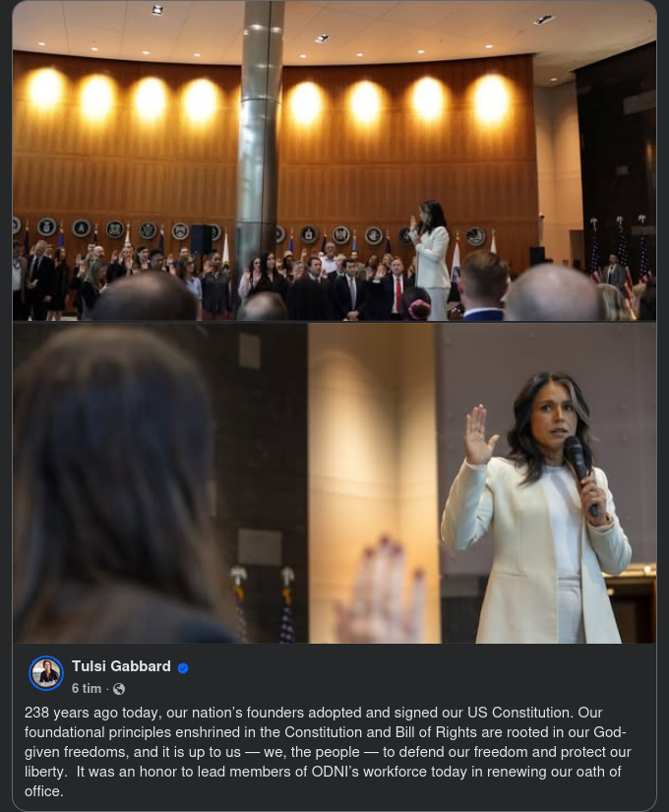This screenshot has height=812, width=669.
Task: Open the '6 tim' post timestamp
Action: coord(87,689)
